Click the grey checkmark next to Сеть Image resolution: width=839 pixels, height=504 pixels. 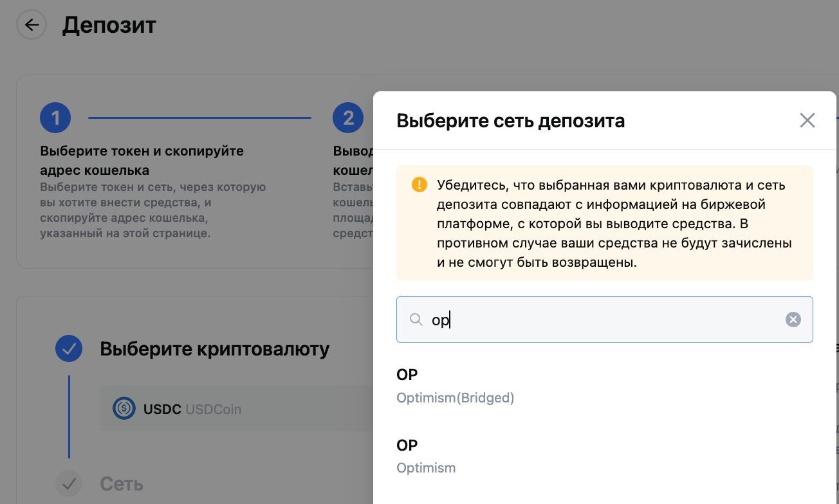pos(69,483)
